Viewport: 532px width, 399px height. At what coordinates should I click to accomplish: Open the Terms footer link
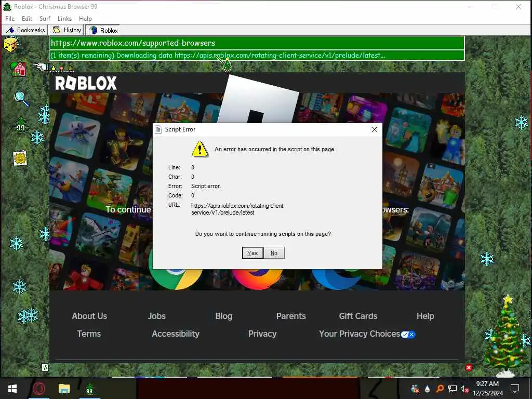(89, 334)
